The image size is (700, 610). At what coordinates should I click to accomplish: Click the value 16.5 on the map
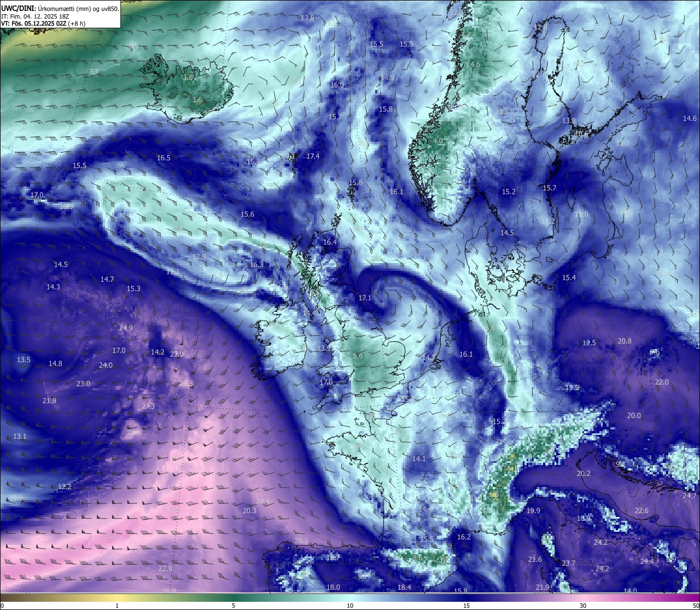[x=164, y=158]
